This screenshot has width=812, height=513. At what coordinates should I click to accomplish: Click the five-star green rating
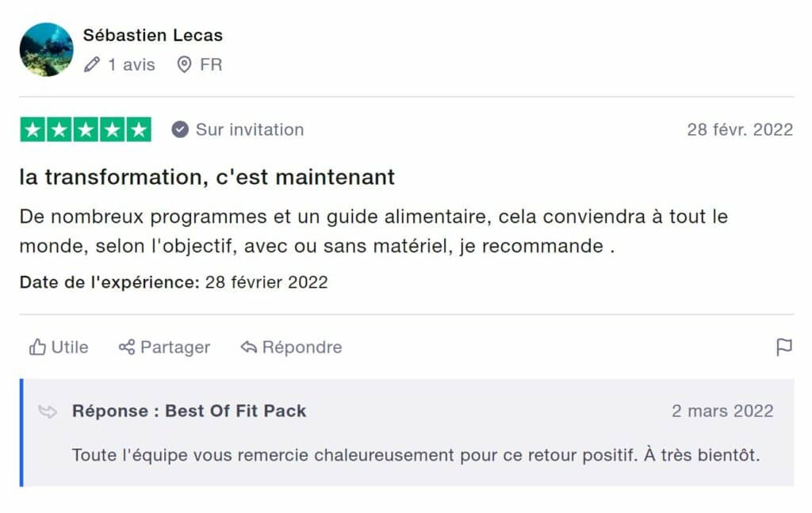point(85,130)
